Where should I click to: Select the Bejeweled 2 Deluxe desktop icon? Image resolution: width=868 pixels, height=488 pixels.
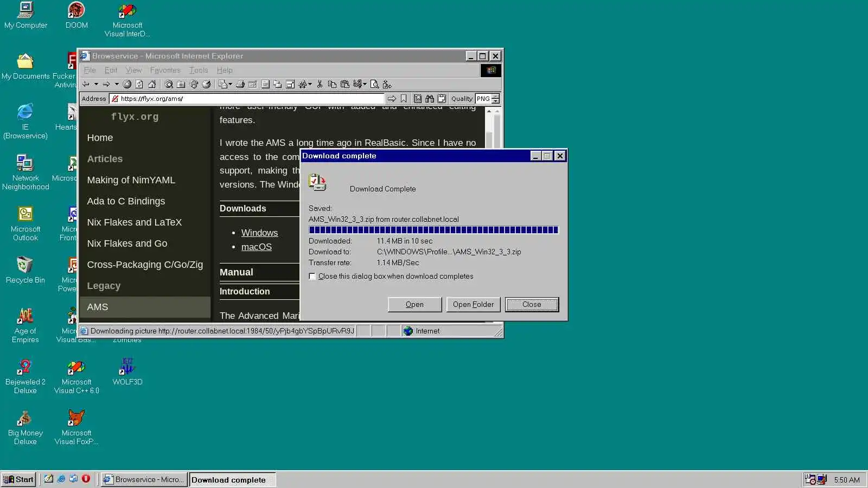coord(25,376)
